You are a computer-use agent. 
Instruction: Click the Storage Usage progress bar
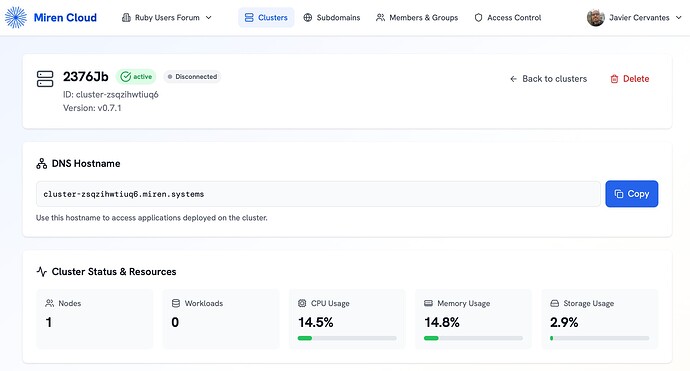click(x=599, y=338)
